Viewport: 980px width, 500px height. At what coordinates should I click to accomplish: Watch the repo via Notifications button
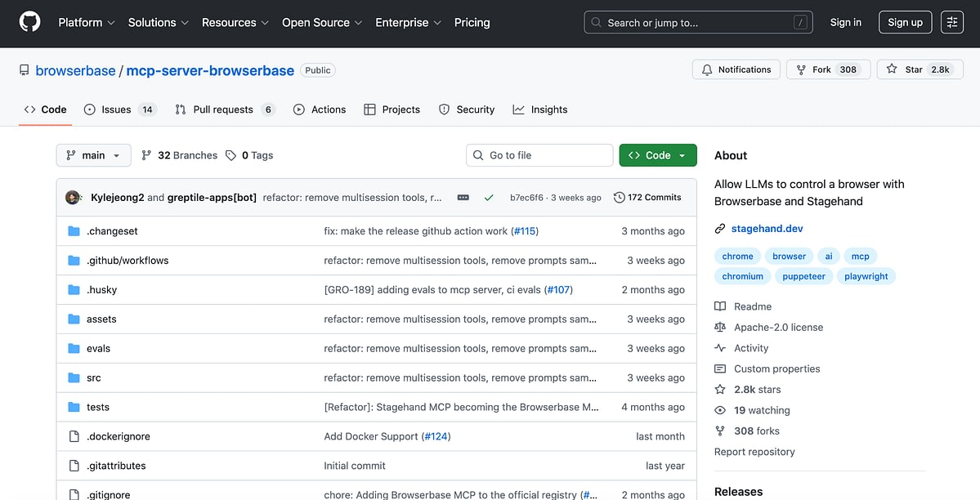tap(736, 69)
